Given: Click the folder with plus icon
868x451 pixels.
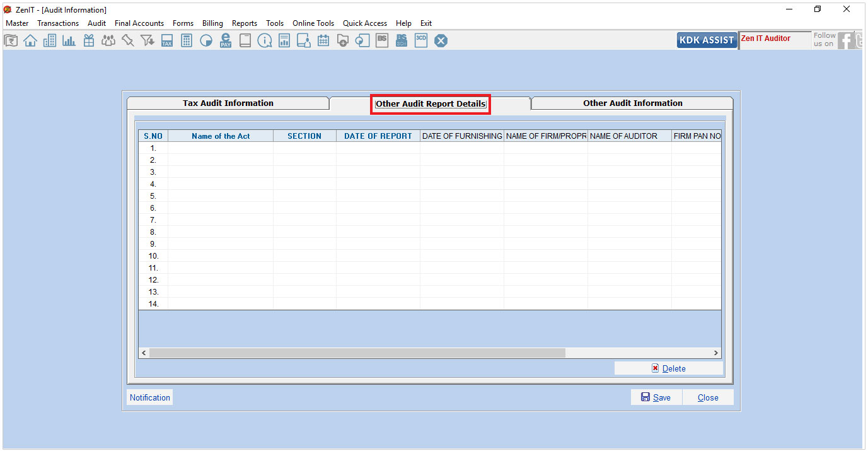Looking at the screenshot, I should [343, 41].
